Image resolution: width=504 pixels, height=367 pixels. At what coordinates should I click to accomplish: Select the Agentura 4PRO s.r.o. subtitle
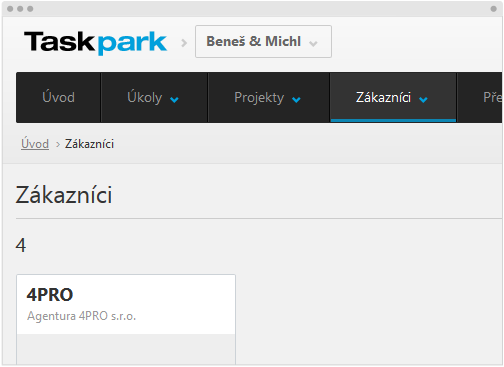coord(82,316)
